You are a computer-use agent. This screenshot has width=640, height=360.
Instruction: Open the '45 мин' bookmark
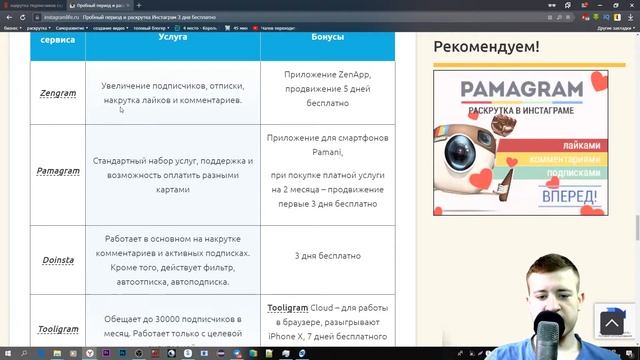click(x=236, y=28)
